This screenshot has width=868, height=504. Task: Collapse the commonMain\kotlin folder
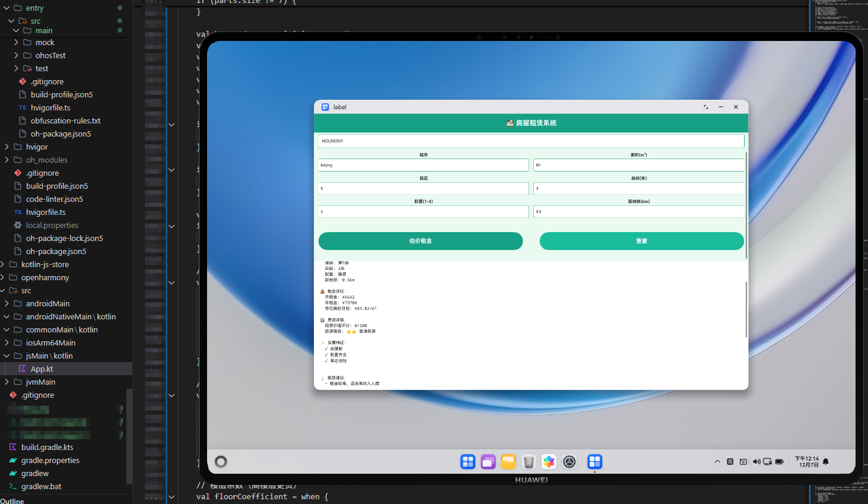7,329
